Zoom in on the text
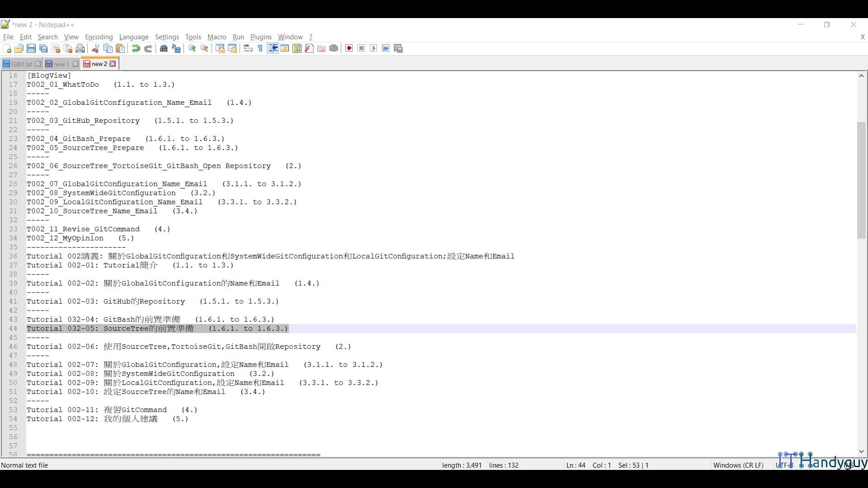Image resolution: width=868 pixels, height=488 pixels. point(192,48)
